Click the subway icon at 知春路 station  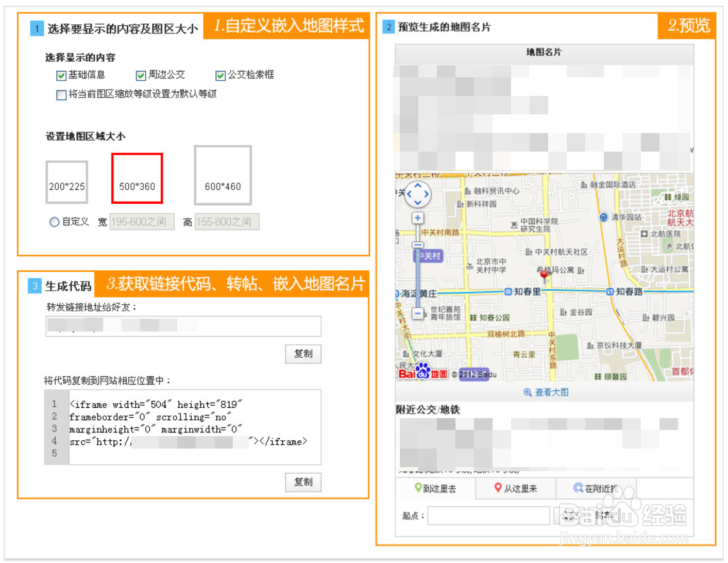611,291
